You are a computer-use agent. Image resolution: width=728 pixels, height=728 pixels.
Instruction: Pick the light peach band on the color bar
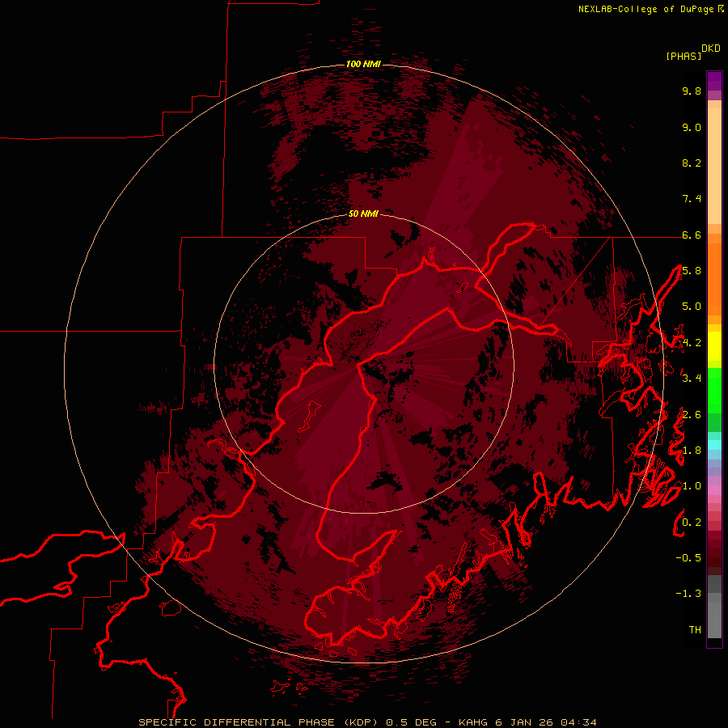tap(714, 166)
